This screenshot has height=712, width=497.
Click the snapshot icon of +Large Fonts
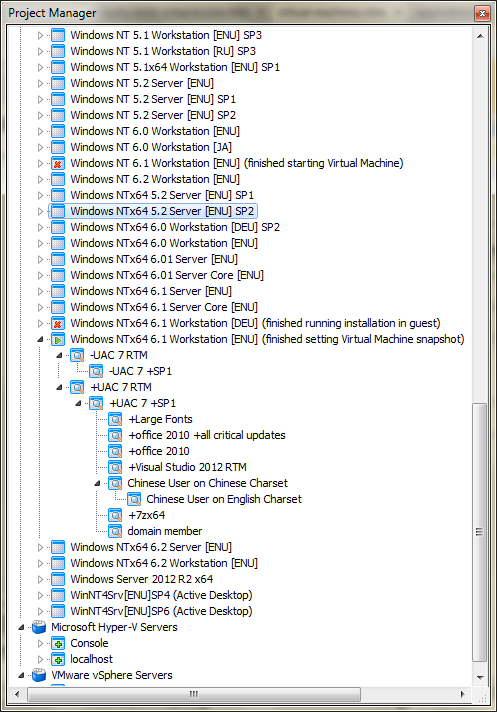pos(115,420)
